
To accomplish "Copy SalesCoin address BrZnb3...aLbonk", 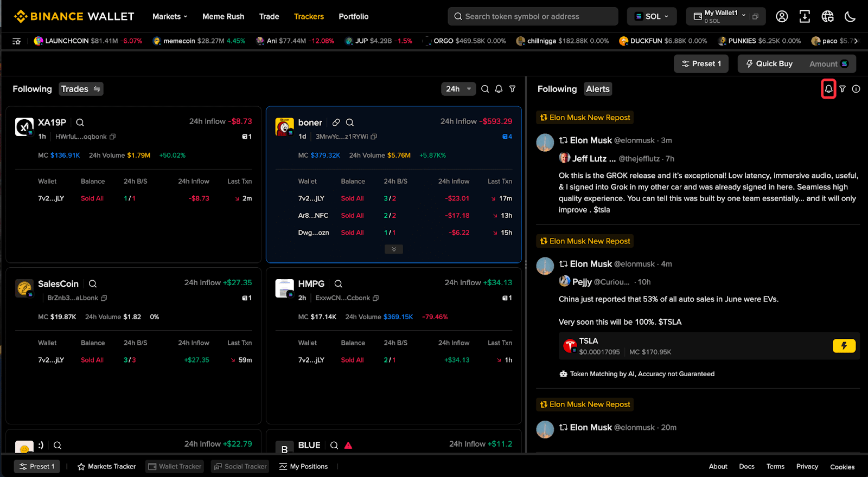I will (104, 298).
